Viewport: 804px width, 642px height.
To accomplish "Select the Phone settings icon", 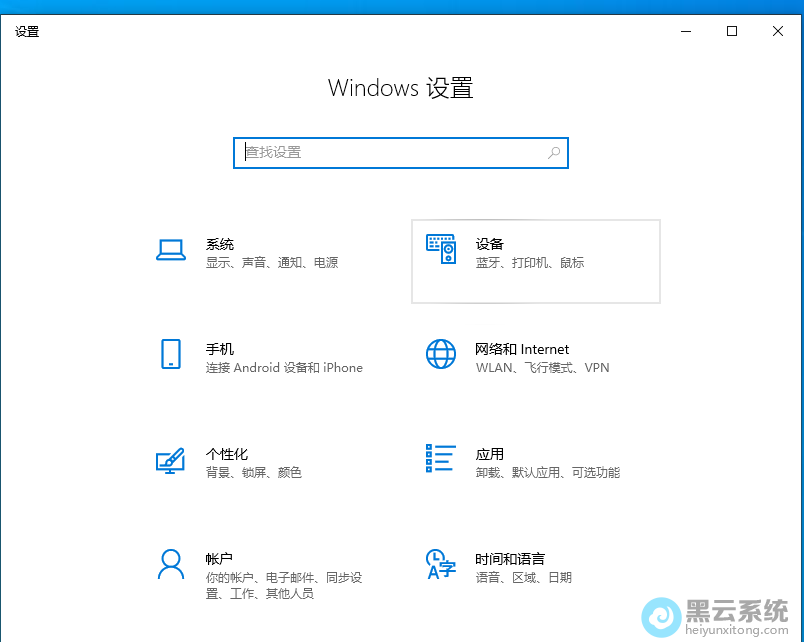I will [x=171, y=356].
